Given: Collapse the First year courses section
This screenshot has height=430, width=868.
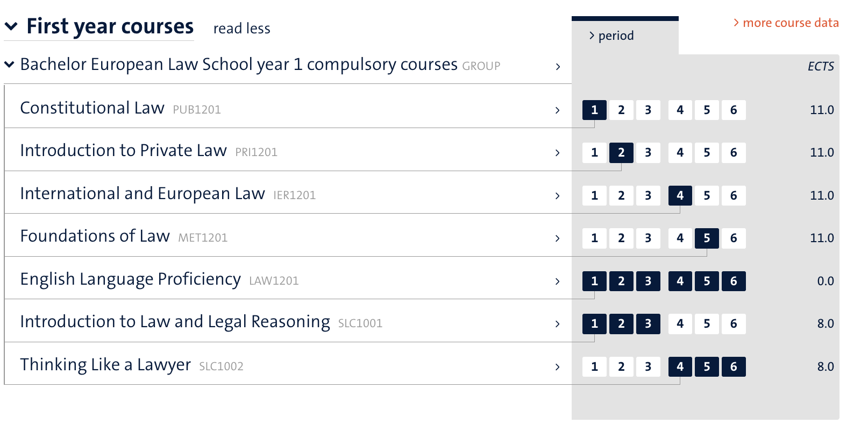Looking at the screenshot, I should (x=11, y=26).
